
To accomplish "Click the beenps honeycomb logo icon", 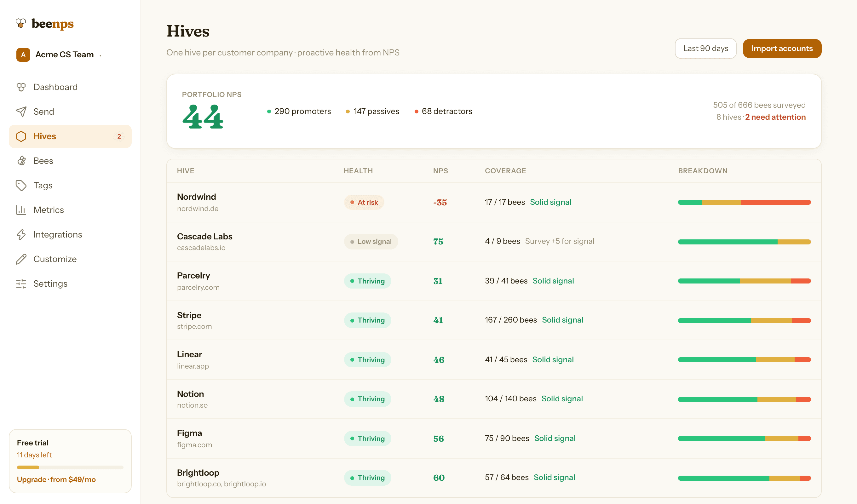I will 21,23.
